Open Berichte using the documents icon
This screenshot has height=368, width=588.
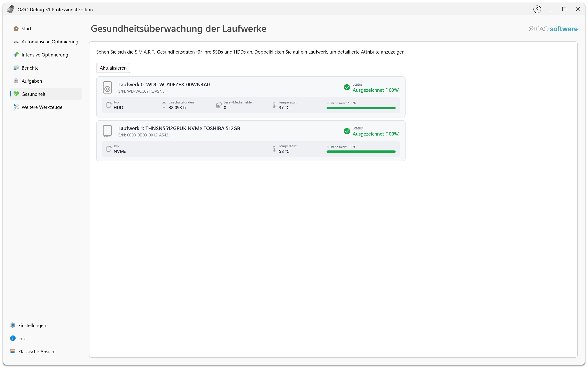(x=16, y=68)
